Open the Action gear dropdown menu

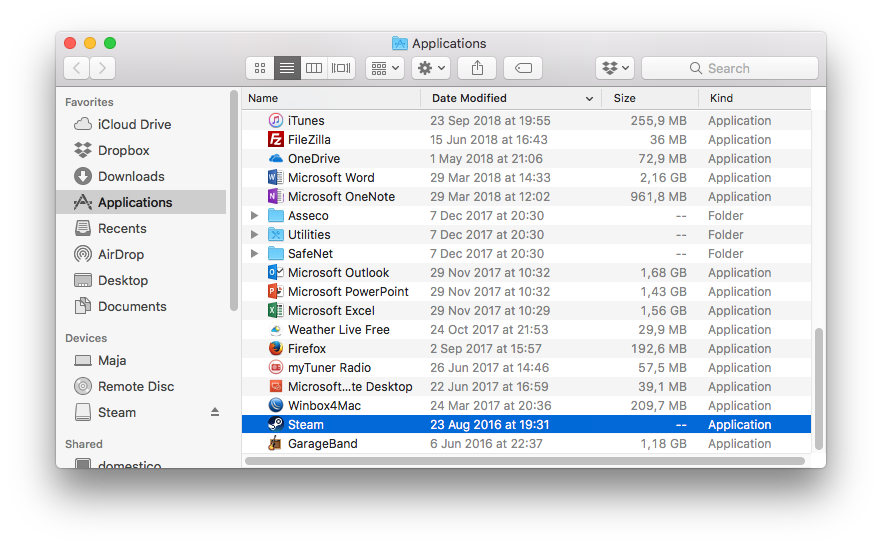click(x=430, y=68)
